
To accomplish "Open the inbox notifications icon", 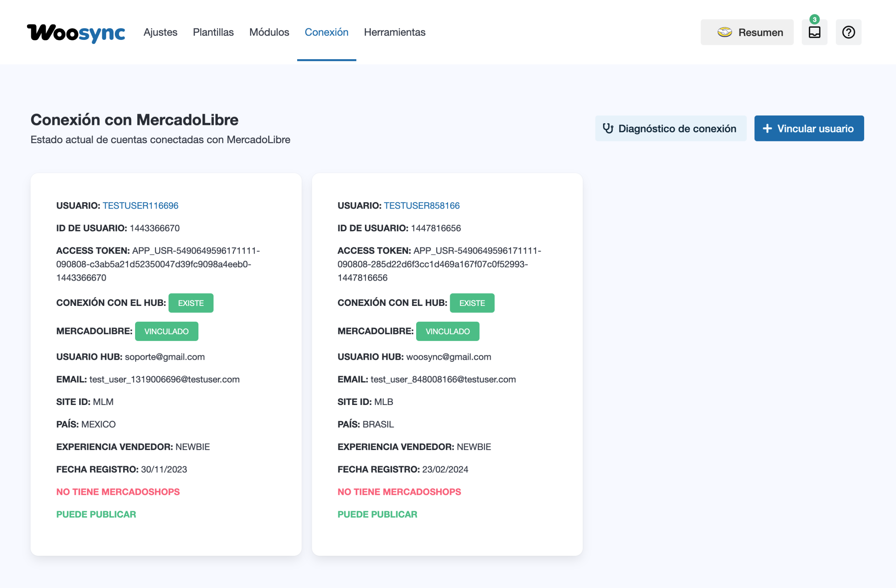I will 814,32.
